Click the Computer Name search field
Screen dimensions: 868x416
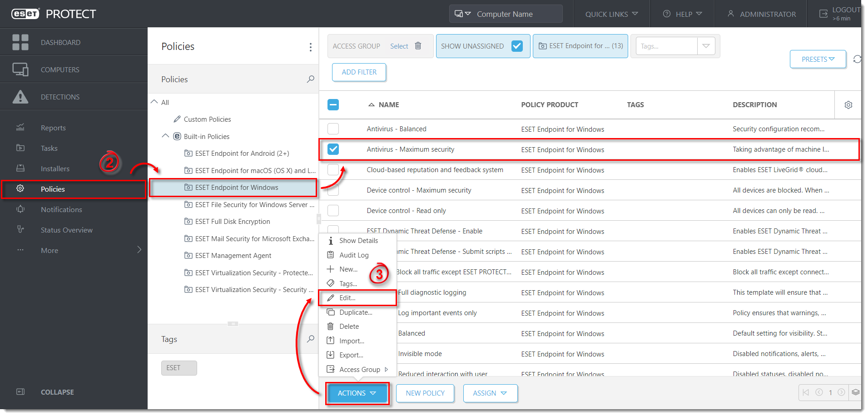pos(517,14)
